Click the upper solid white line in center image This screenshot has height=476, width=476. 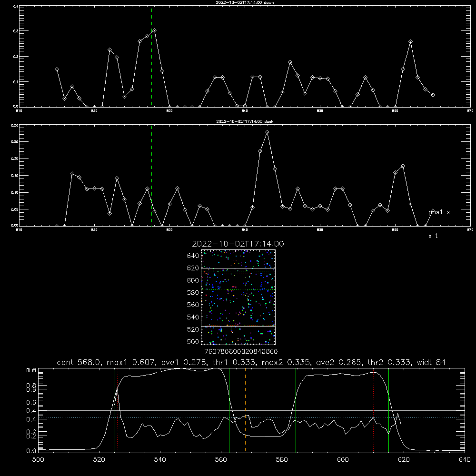pos(238,268)
